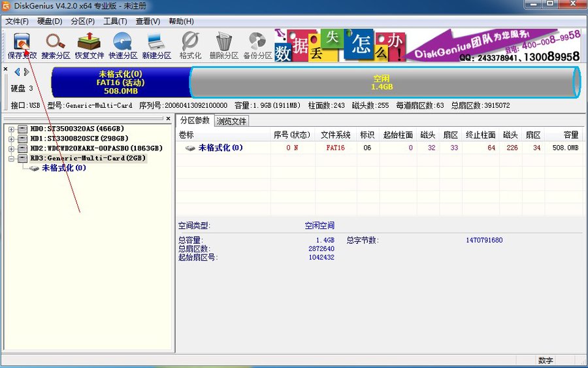Click the 快速分区 (Quick Partition) icon
Screen dimensions: 588x368
(x=123, y=46)
